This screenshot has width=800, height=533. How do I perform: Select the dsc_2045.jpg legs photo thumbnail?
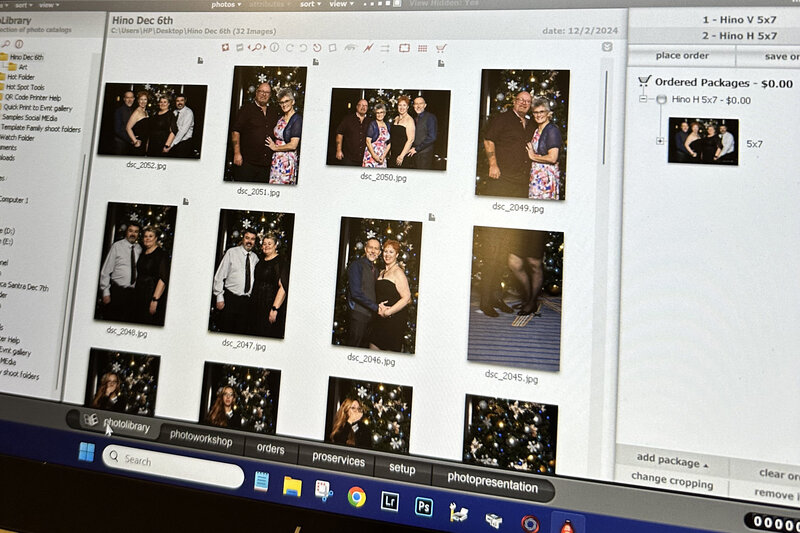tap(516, 298)
